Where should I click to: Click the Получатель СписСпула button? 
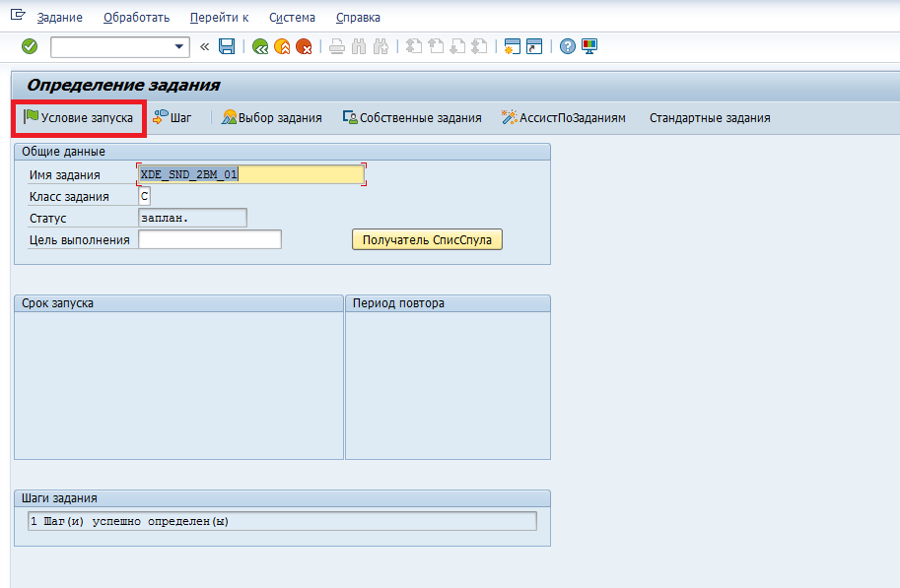tap(427, 240)
